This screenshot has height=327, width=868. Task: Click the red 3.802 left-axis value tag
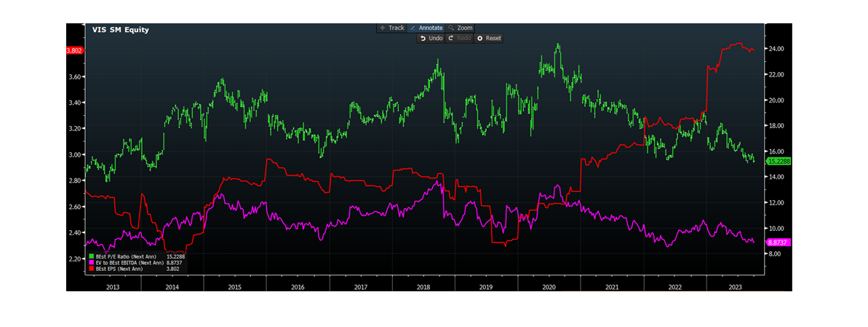point(75,50)
